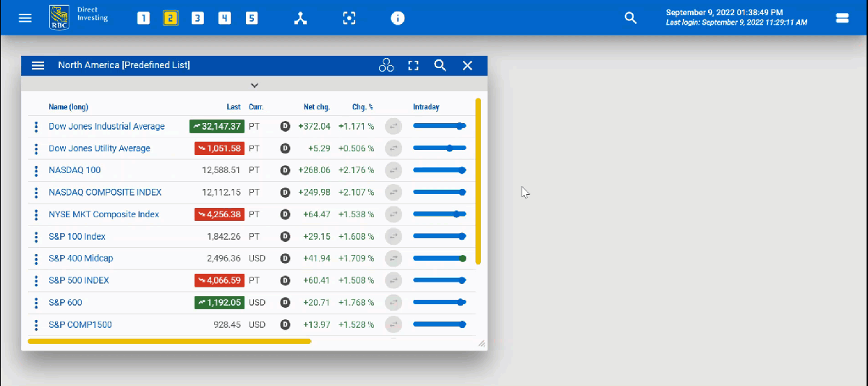Toggle the swap button on Dow Jones Industrial row
This screenshot has height=386, width=868.
(x=393, y=126)
